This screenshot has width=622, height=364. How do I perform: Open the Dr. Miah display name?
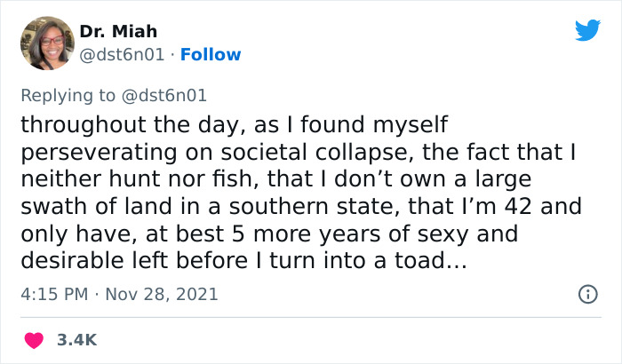pos(117,32)
